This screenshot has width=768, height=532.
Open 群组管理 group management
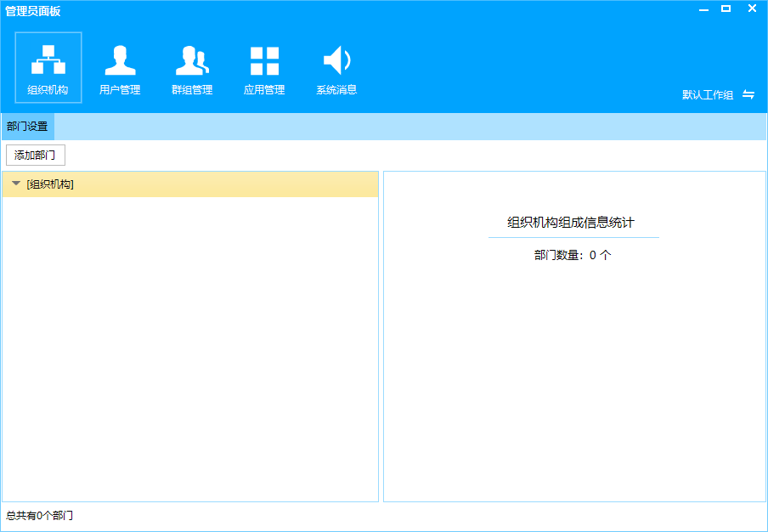(192, 68)
